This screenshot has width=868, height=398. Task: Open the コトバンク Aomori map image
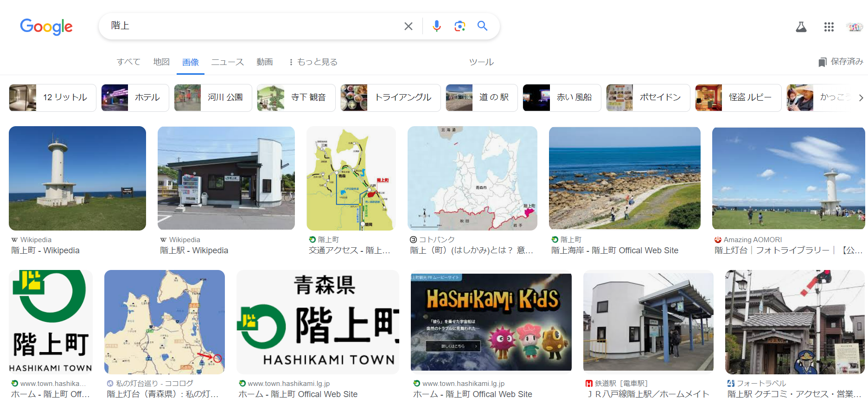(472, 178)
